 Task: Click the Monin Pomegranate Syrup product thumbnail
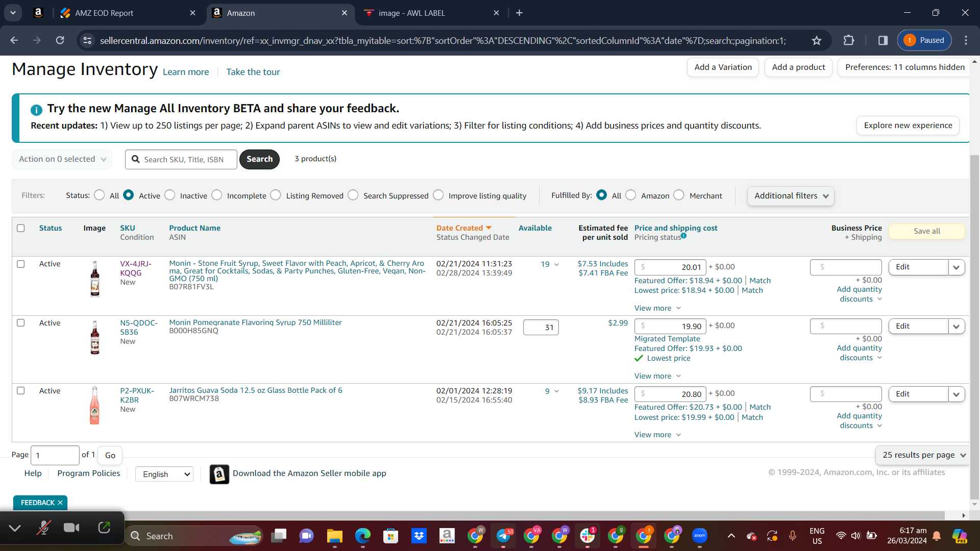(95, 337)
